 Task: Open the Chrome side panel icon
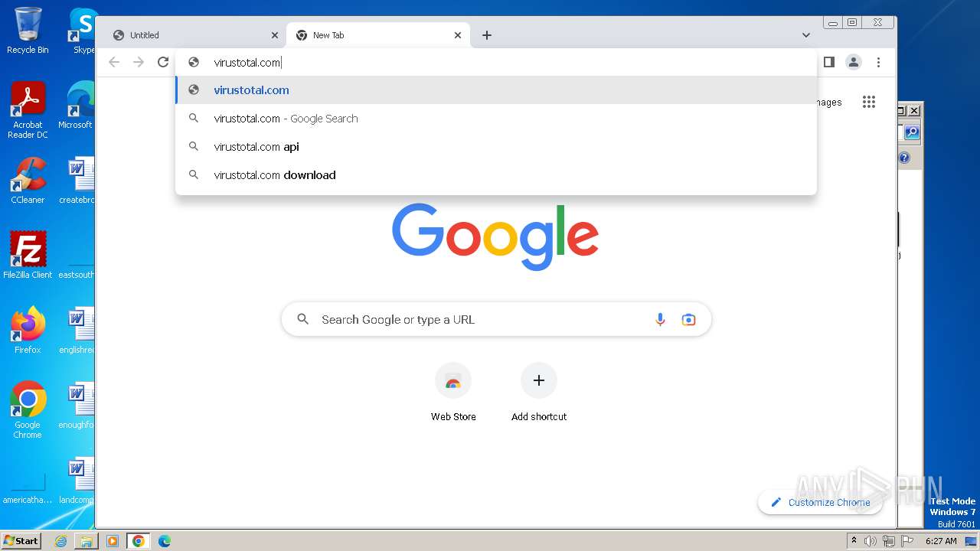828,62
